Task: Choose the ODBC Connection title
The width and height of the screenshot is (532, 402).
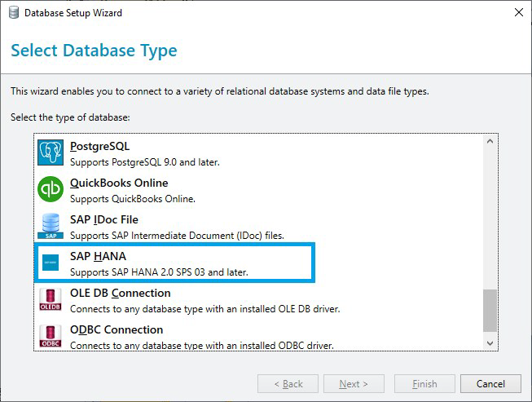Action: coord(117,329)
